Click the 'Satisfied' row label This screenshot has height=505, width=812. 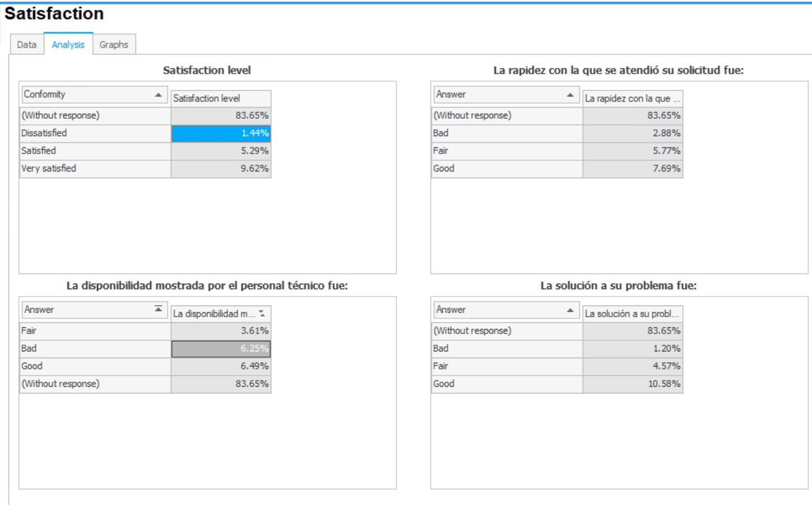point(95,151)
